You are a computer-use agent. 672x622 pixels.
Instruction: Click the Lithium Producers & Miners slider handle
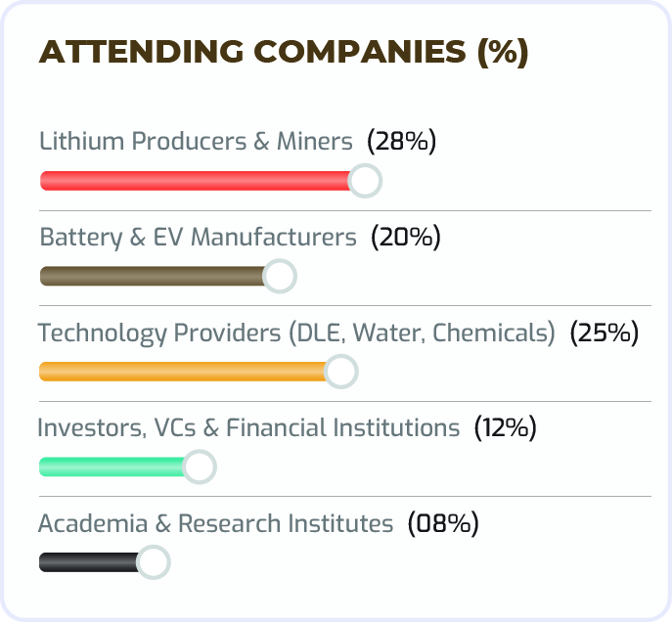tap(365, 181)
